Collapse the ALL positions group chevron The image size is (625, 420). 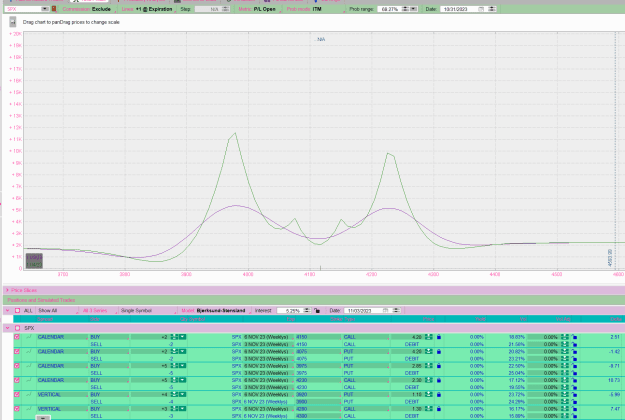(7, 310)
